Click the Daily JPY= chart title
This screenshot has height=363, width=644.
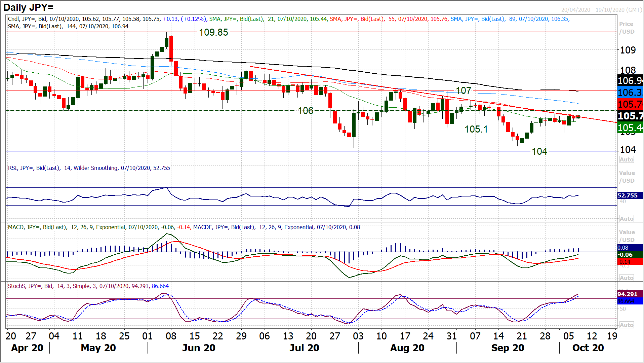click(x=29, y=7)
